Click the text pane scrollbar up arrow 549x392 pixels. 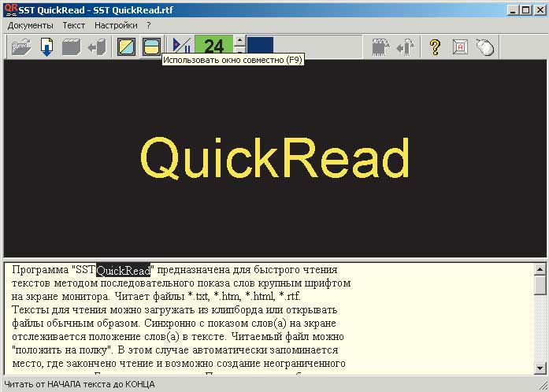540,269
